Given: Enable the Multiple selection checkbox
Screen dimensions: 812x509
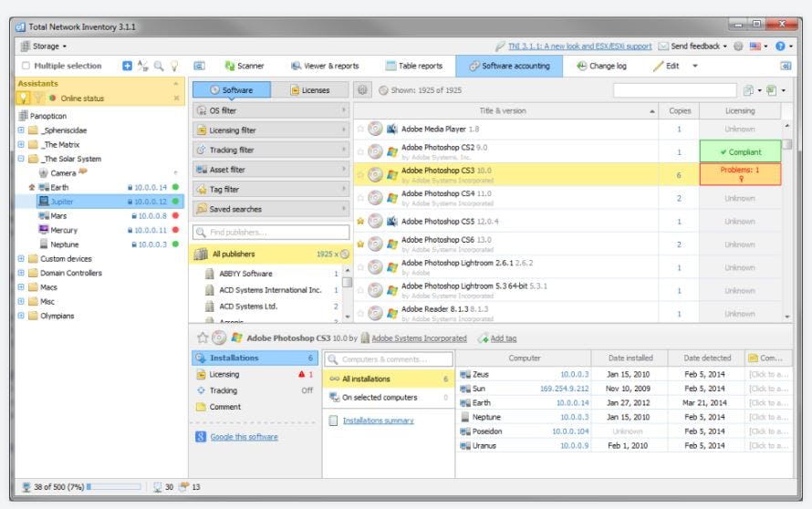Looking at the screenshot, I should click(26, 66).
